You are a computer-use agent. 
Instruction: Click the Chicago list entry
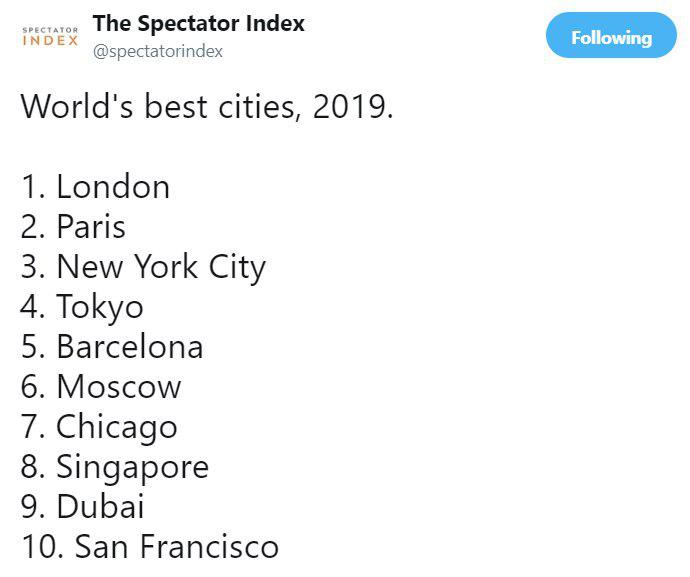coord(99,427)
